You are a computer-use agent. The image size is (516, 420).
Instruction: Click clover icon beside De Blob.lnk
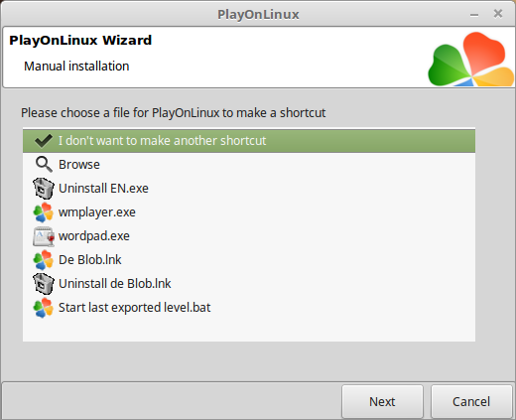pyautogui.click(x=44, y=260)
